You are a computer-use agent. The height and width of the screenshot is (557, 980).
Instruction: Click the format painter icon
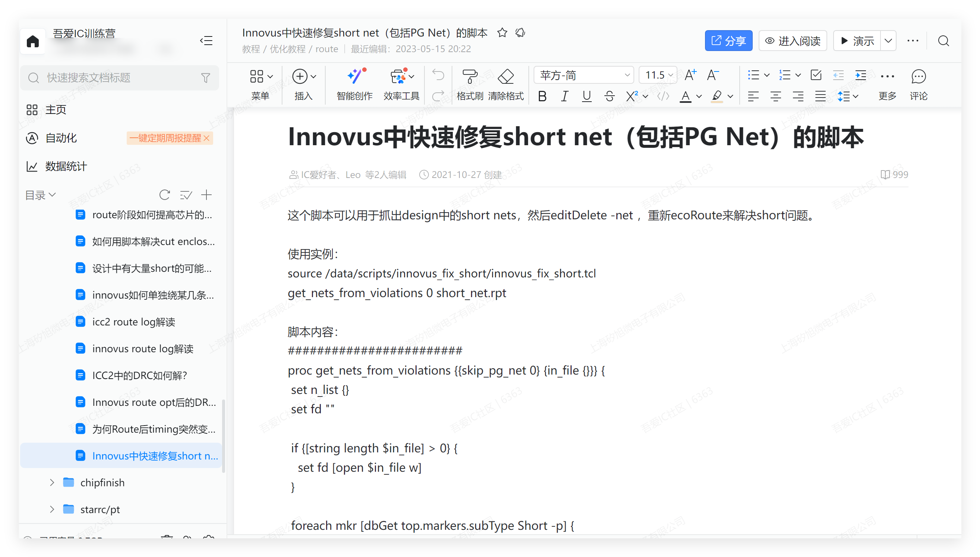(470, 77)
